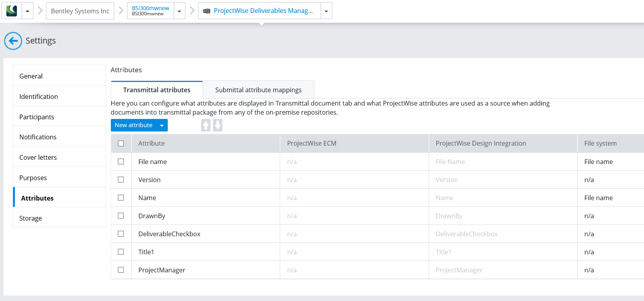This screenshot has height=301, width=644.
Task: Expand the dropdown next to Bentley logo
Action: [28, 11]
